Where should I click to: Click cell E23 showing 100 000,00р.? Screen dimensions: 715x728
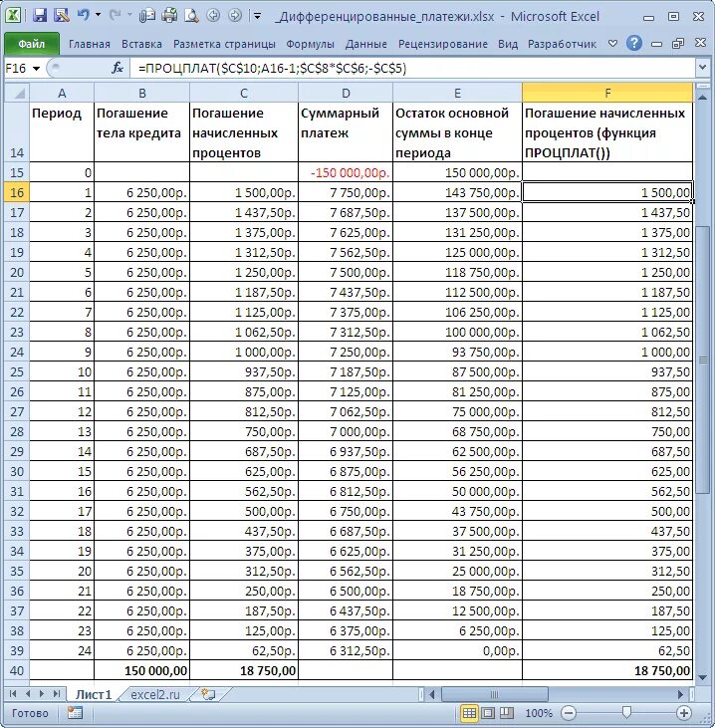pyautogui.click(x=457, y=332)
